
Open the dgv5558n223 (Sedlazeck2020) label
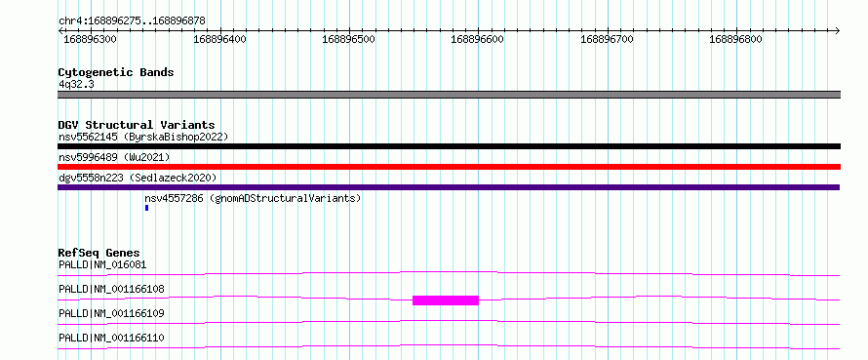point(138,178)
